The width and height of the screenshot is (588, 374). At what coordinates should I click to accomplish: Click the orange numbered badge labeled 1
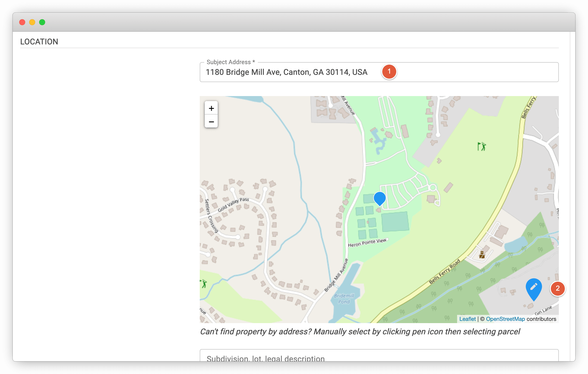click(x=389, y=72)
